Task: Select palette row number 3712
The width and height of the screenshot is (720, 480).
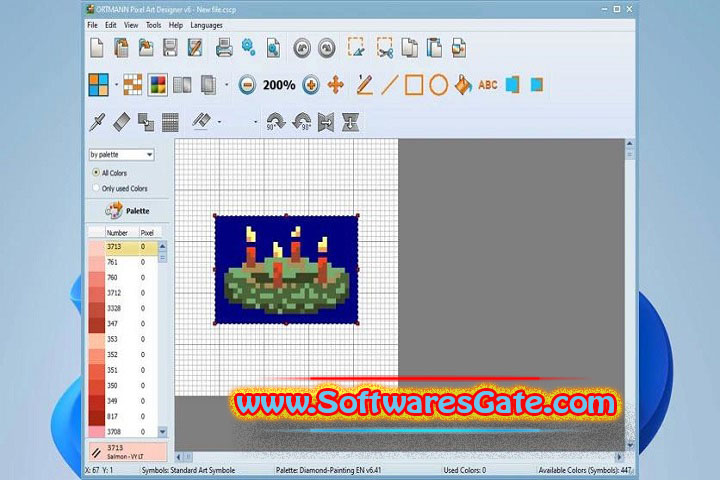Action: point(123,293)
